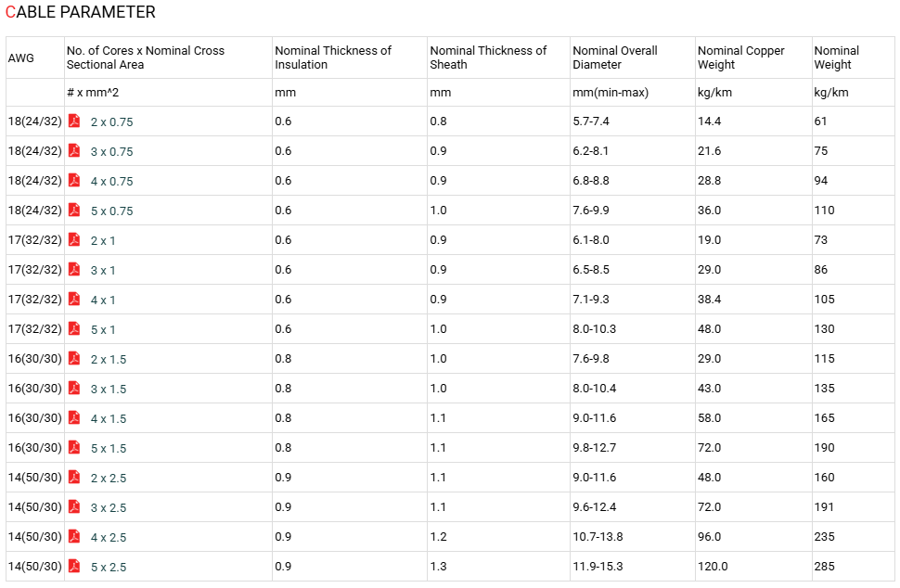Open the PDF icon for 3 x 1
This screenshot has width=900, height=588.
[x=74, y=270]
